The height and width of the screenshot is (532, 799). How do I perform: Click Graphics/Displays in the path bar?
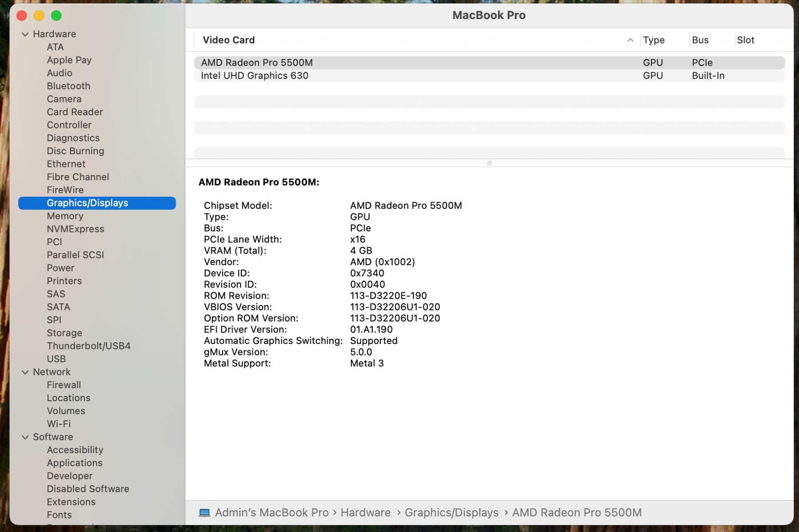(x=451, y=512)
